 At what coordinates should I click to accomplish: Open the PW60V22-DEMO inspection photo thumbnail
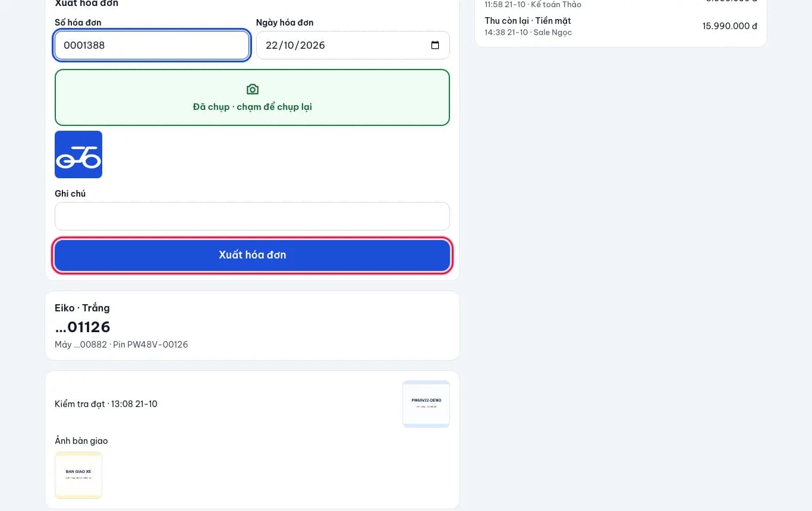click(x=426, y=404)
